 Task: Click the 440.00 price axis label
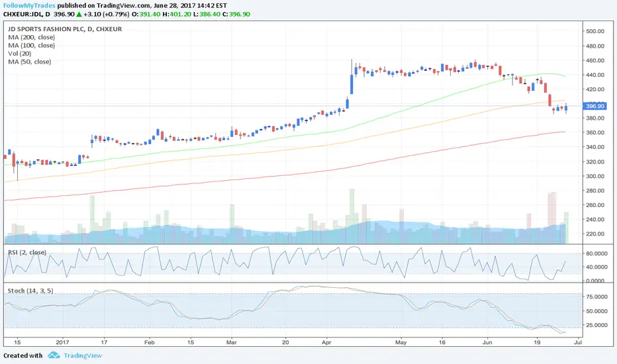coord(595,75)
